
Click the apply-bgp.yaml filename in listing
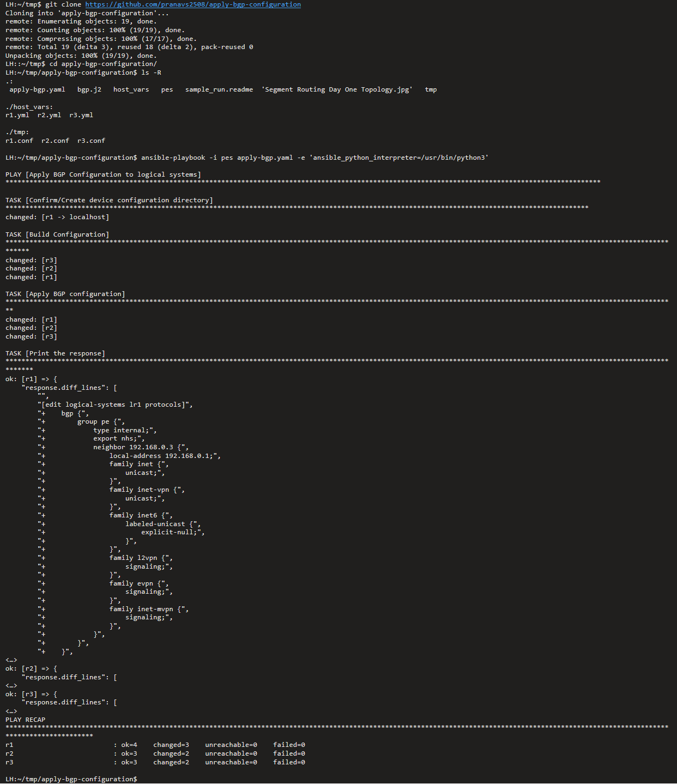37,89
